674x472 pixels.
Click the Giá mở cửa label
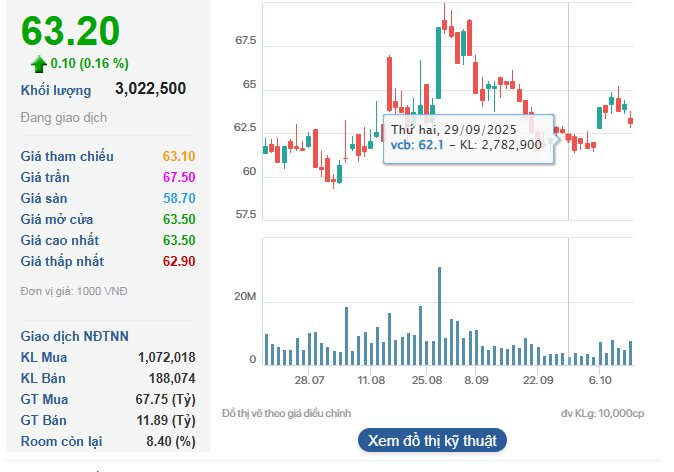[60, 219]
